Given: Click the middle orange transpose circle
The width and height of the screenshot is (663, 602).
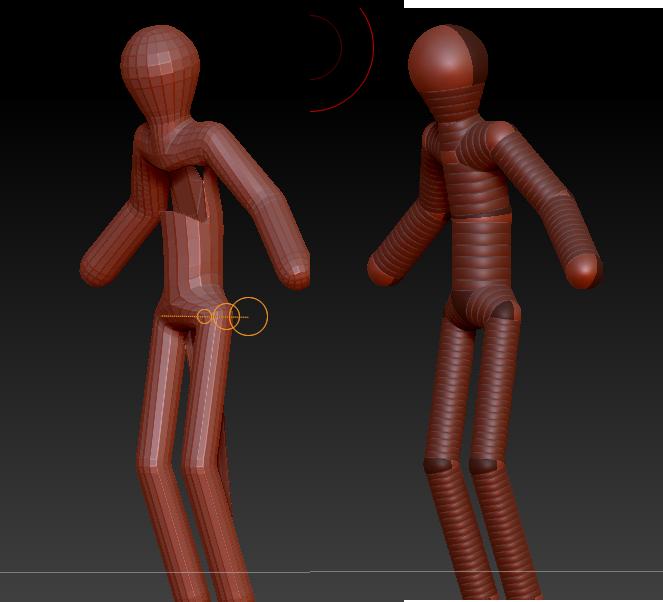Looking at the screenshot, I should pos(226,316).
